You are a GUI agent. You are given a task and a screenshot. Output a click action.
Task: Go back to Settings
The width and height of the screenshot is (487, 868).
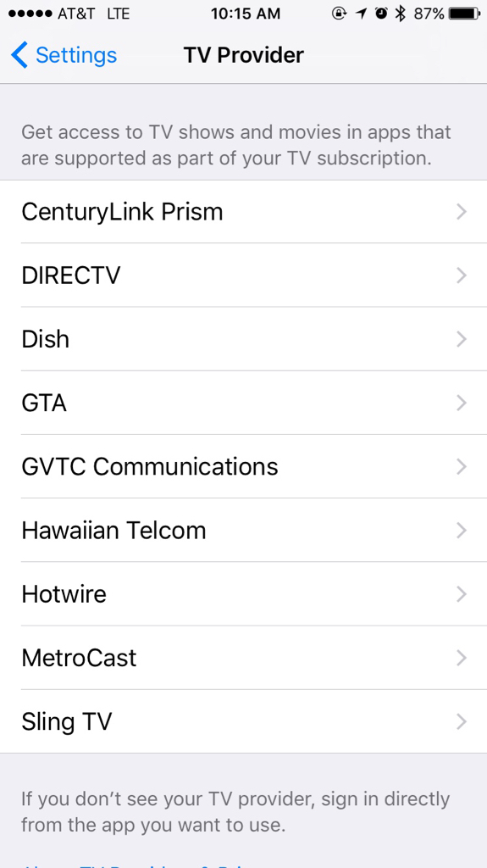pyautogui.click(x=64, y=55)
